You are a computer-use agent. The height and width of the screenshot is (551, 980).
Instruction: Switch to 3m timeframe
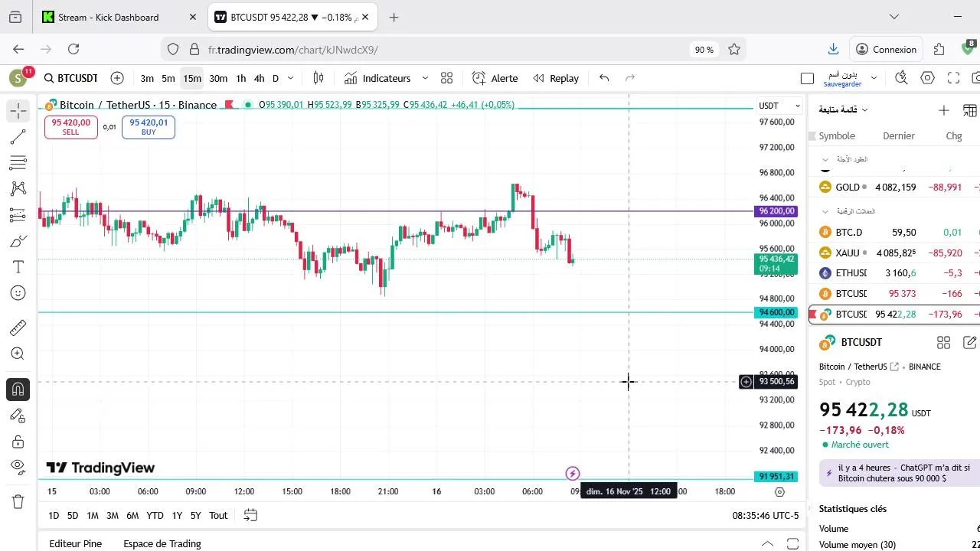(147, 78)
